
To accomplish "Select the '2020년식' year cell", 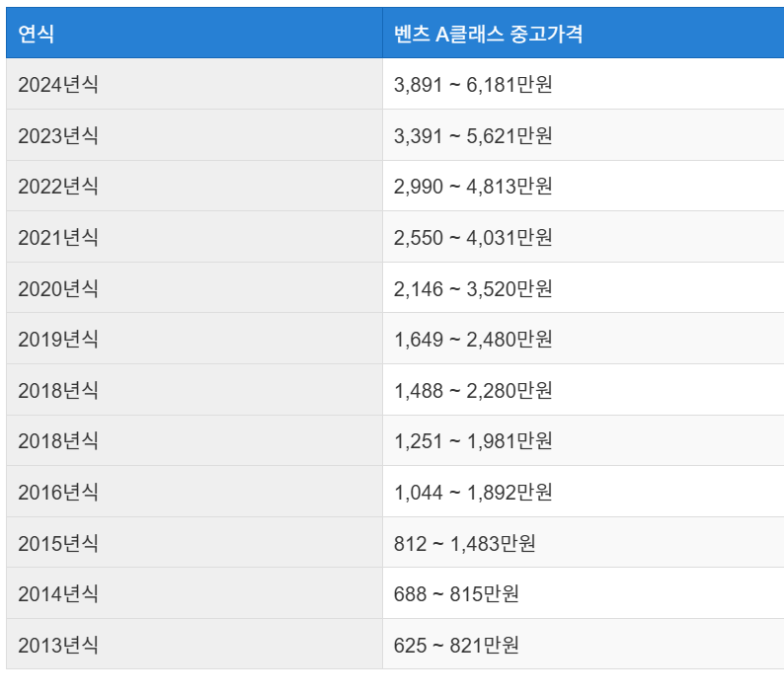I will (x=194, y=288).
